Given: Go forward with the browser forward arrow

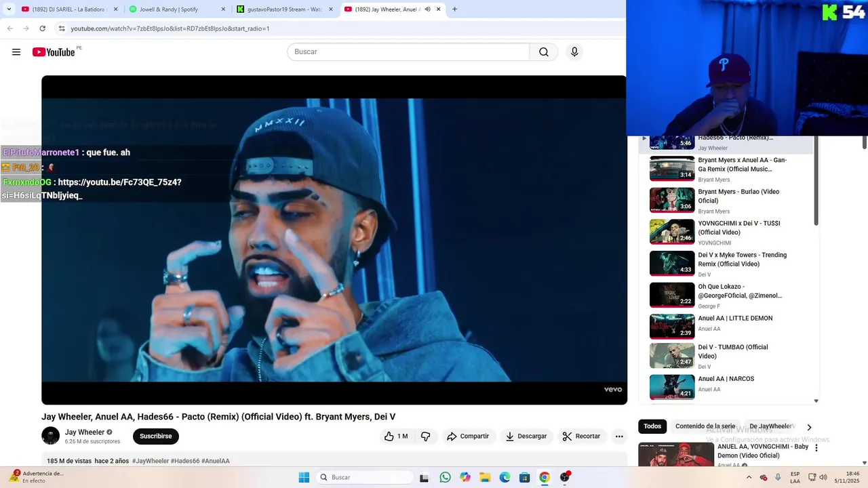Looking at the screenshot, I should (x=26, y=28).
